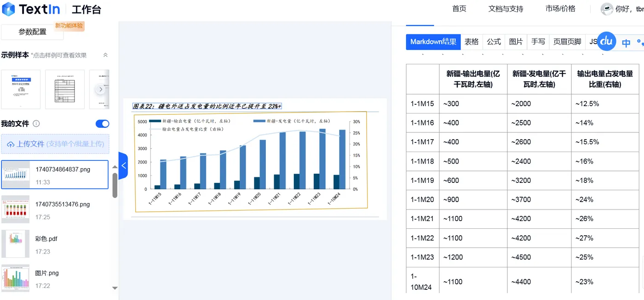Switch to the 图片 tab
This screenshot has height=300, width=644.
tap(516, 42)
